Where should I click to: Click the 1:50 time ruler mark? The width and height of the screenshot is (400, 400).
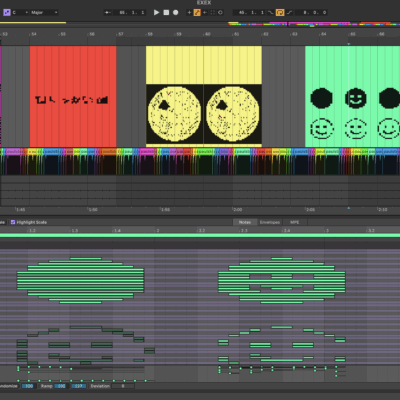[93, 210]
